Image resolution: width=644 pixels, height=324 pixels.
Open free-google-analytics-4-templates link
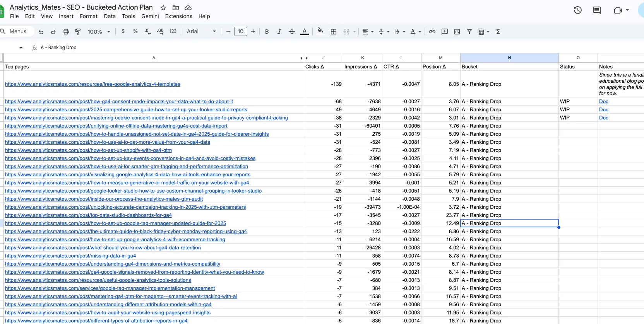coord(92,84)
